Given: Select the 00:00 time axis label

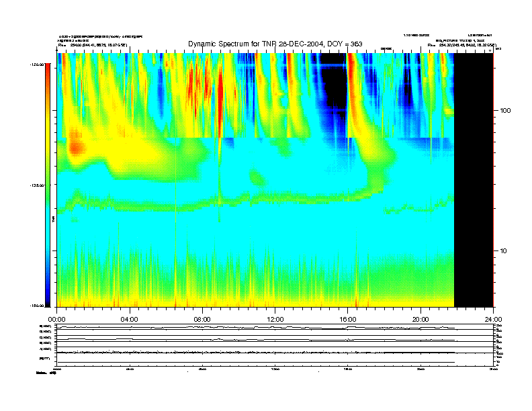Looking at the screenshot, I should [56, 320].
